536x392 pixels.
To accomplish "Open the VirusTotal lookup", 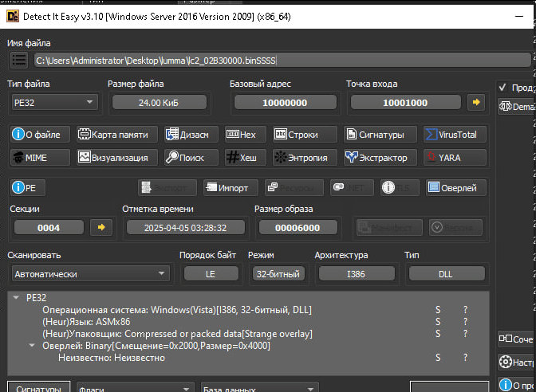I will click(455, 135).
